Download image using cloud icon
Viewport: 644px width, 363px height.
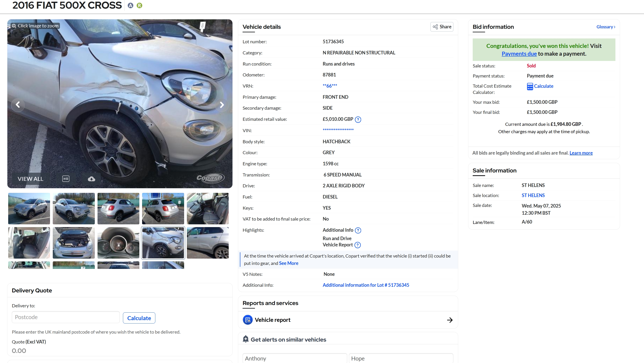(91, 179)
